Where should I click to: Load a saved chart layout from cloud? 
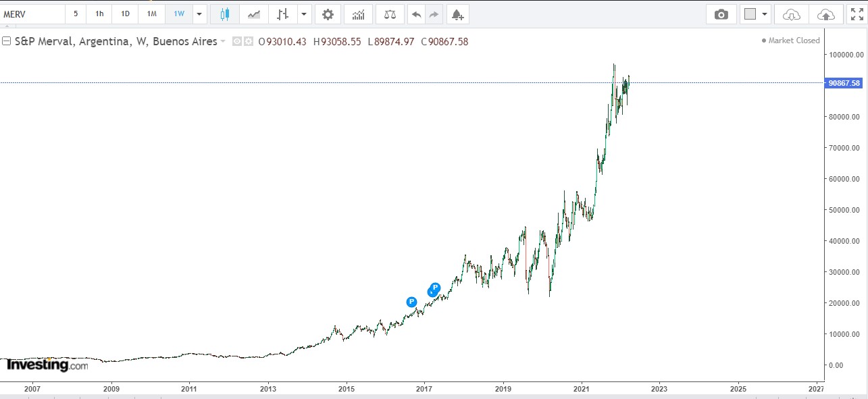pyautogui.click(x=792, y=14)
